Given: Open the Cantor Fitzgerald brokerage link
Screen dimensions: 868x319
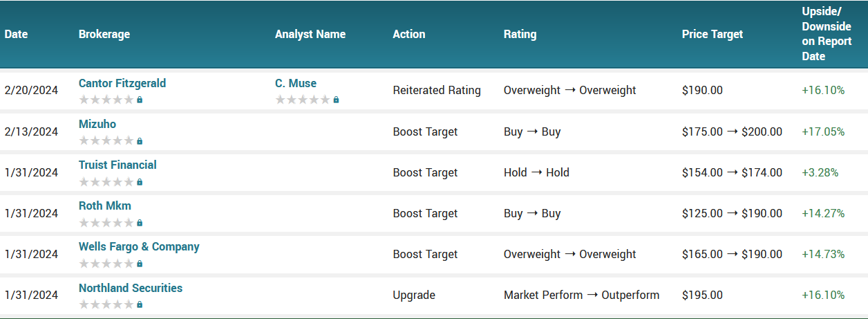Looking at the screenshot, I should point(122,83).
